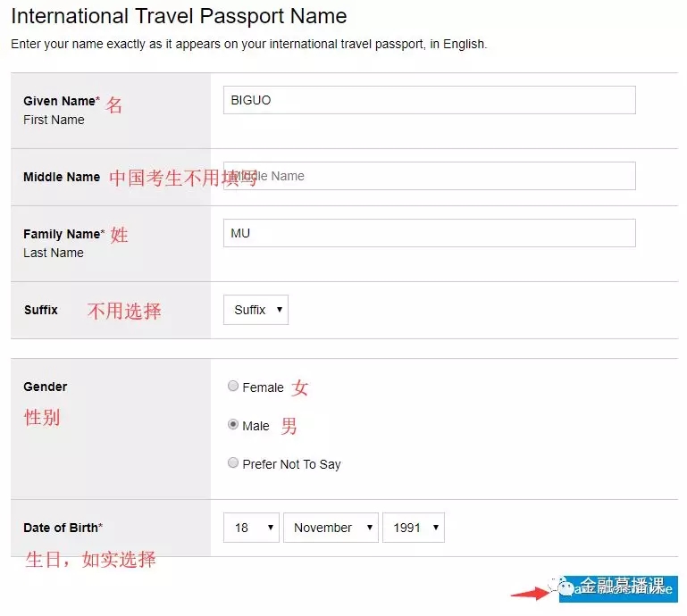
Task: Click the WeChat logo watermark icon
Action: coord(567,587)
